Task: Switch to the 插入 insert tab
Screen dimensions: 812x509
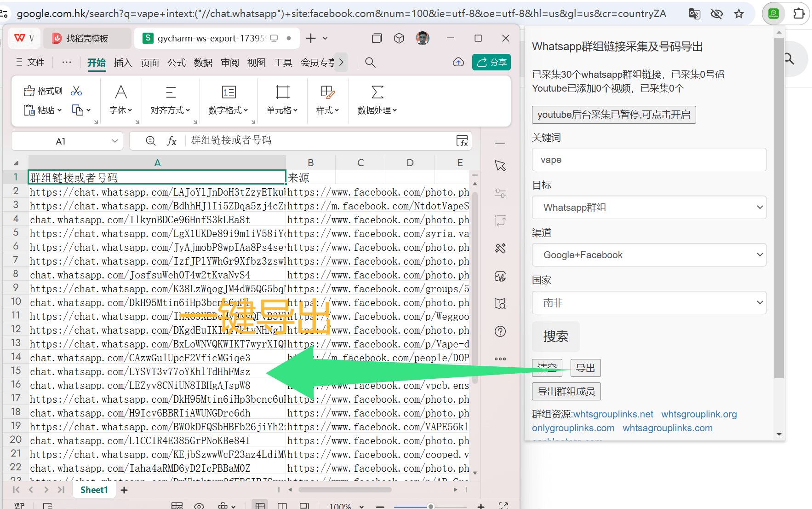Action: pyautogui.click(x=123, y=63)
